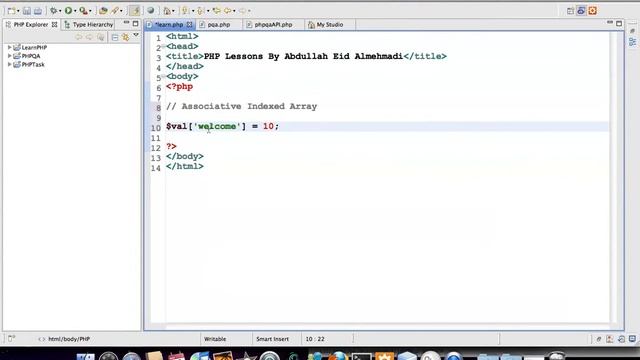
Task: Click the Last Edit Location arrow icon
Action: tap(217, 11)
